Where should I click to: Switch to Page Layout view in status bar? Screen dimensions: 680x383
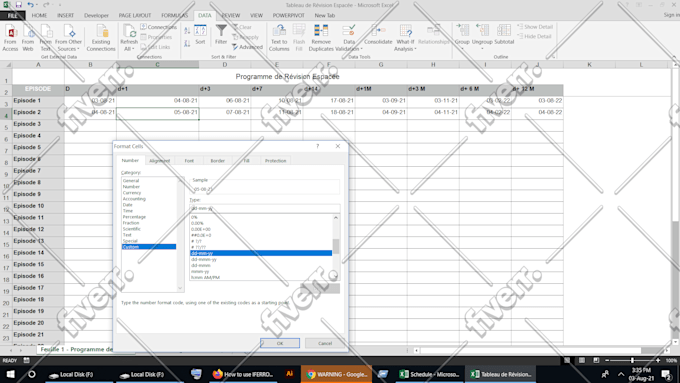[x=582, y=360]
